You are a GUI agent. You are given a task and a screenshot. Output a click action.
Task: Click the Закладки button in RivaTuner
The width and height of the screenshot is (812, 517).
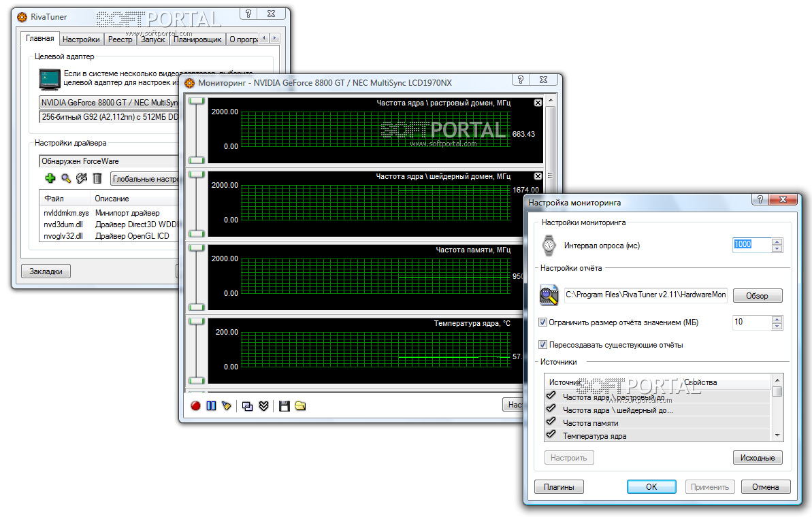click(x=46, y=271)
